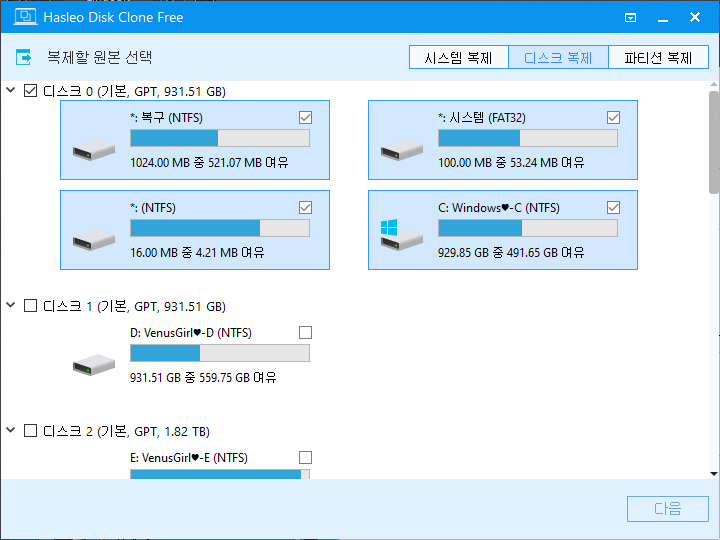Image resolution: width=720 pixels, height=540 pixels.
Task: Check the D: VenusGirl♥-D partition checkbox
Action: click(x=305, y=332)
